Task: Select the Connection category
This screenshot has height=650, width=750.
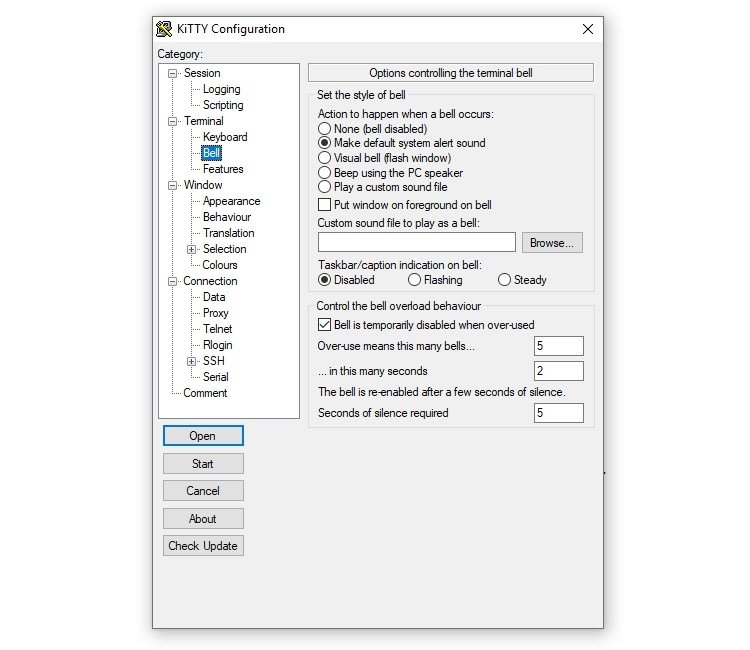Action: [210, 281]
